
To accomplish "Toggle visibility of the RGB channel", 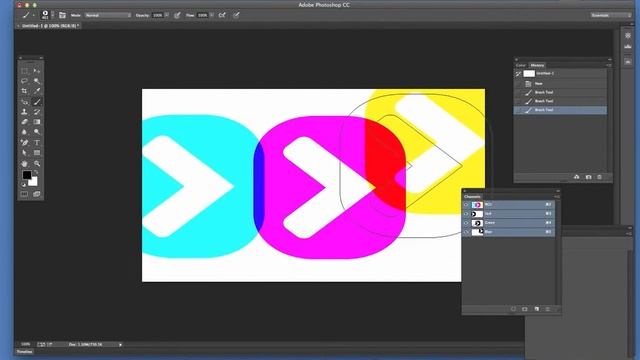I will click(466, 204).
